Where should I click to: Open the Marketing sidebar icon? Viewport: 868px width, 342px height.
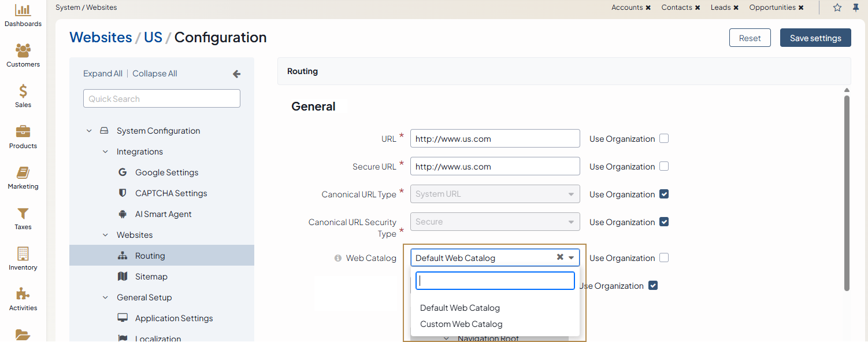pyautogui.click(x=23, y=172)
